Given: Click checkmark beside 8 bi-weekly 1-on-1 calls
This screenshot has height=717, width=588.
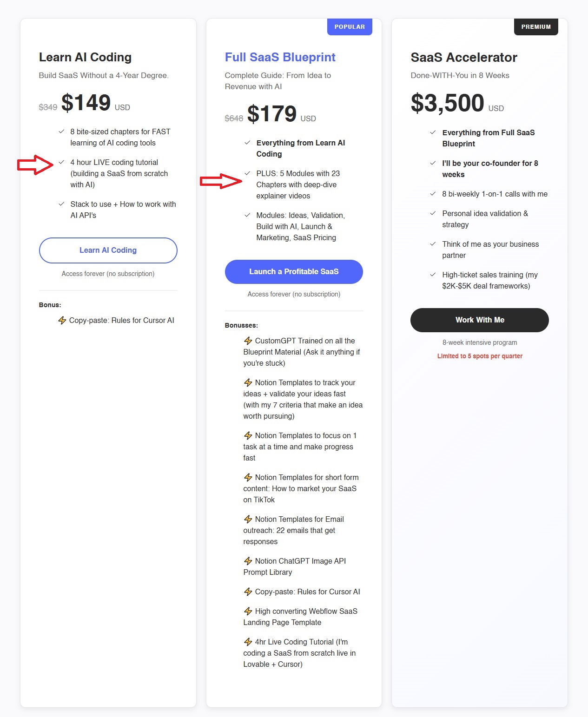Looking at the screenshot, I should pyautogui.click(x=433, y=194).
